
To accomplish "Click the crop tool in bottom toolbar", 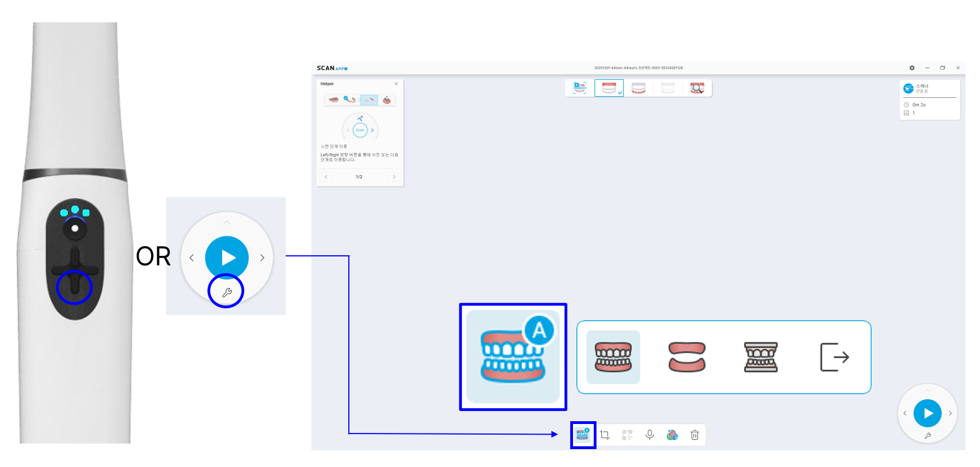I will click(604, 435).
